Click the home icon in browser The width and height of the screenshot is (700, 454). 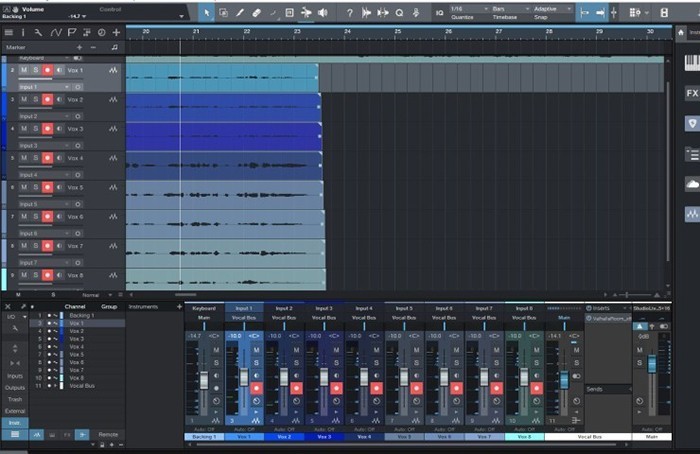[680, 32]
